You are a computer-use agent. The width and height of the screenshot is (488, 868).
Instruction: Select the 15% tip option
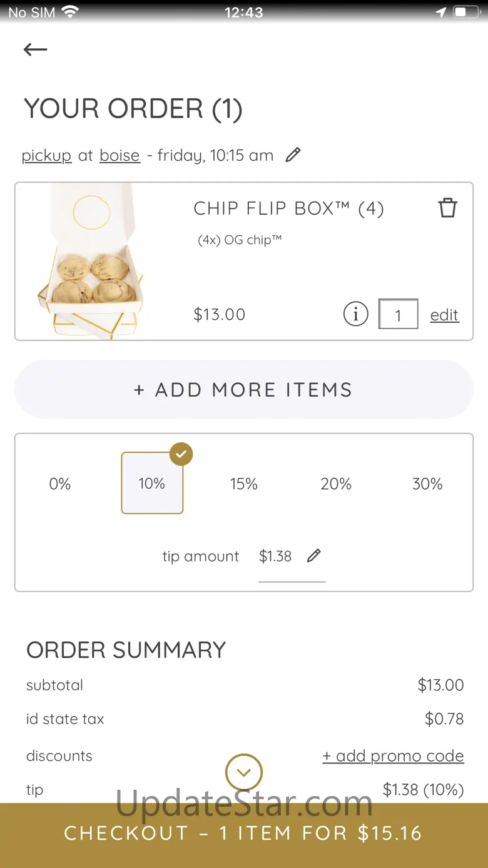tap(244, 484)
